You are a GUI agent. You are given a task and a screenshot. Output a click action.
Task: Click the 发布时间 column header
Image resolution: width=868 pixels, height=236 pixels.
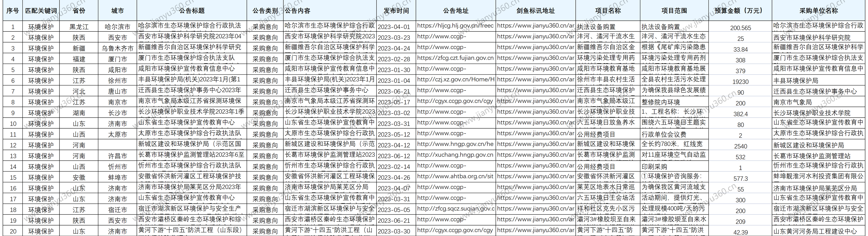click(x=396, y=11)
